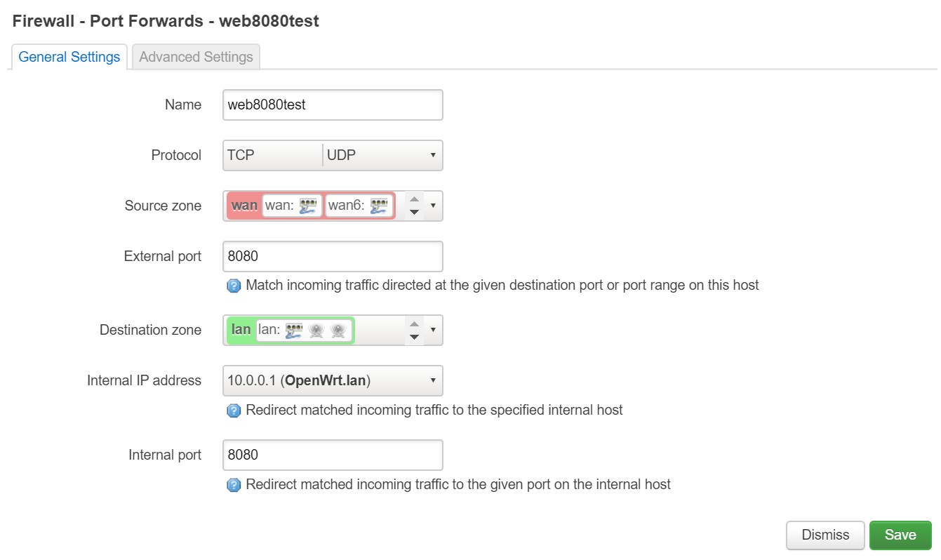Click the Destination zone down arrow

414,337
